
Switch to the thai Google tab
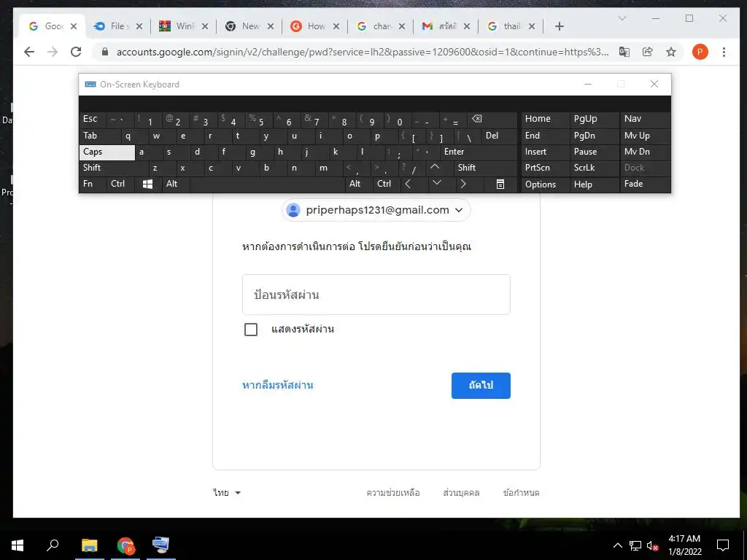(x=512, y=26)
